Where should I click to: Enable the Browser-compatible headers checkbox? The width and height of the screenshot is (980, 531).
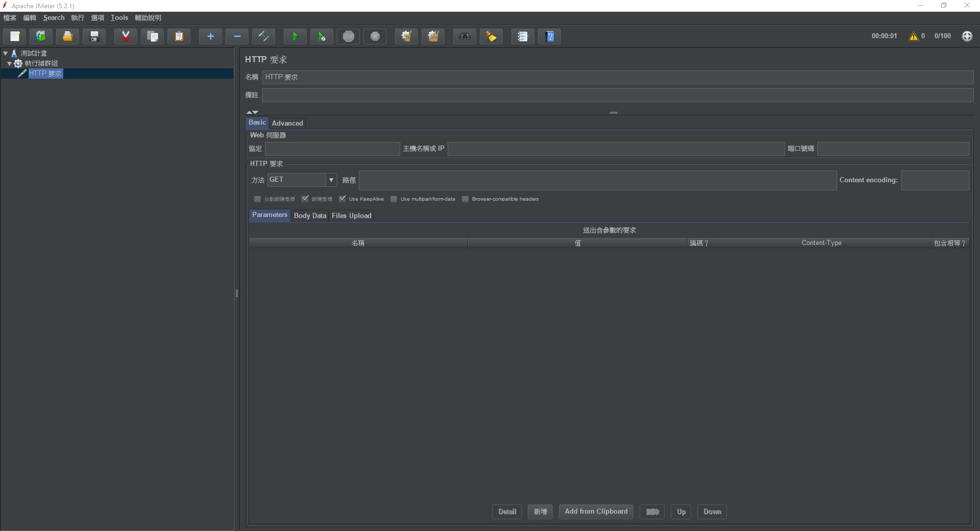pos(465,199)
